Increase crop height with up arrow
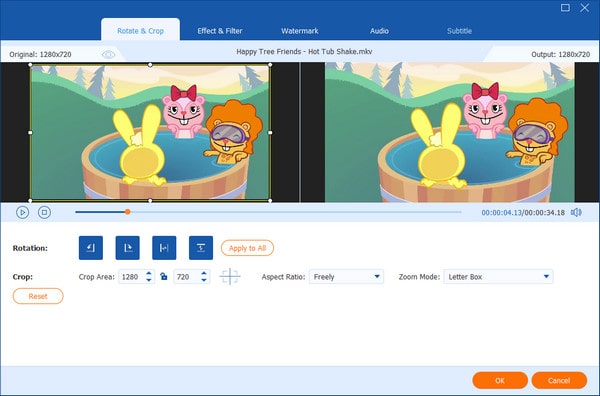The image size is (600, 396). tap(204, 273)
